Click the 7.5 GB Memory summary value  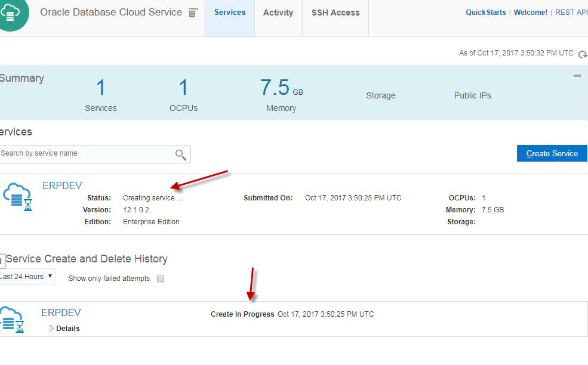coord(281,87)
